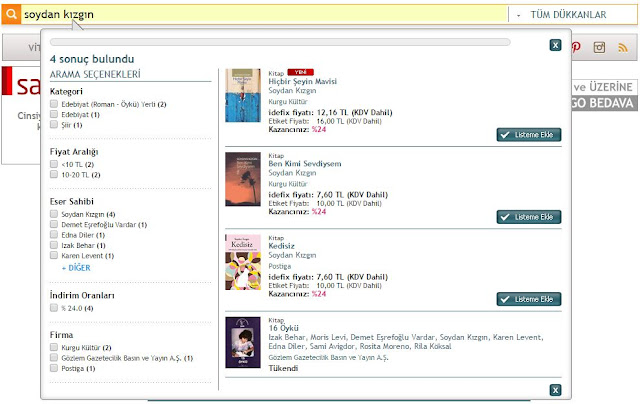Check the Edebiyat (1) category
This screenshot has width=640, height=404.
click(x=54, y=114)
